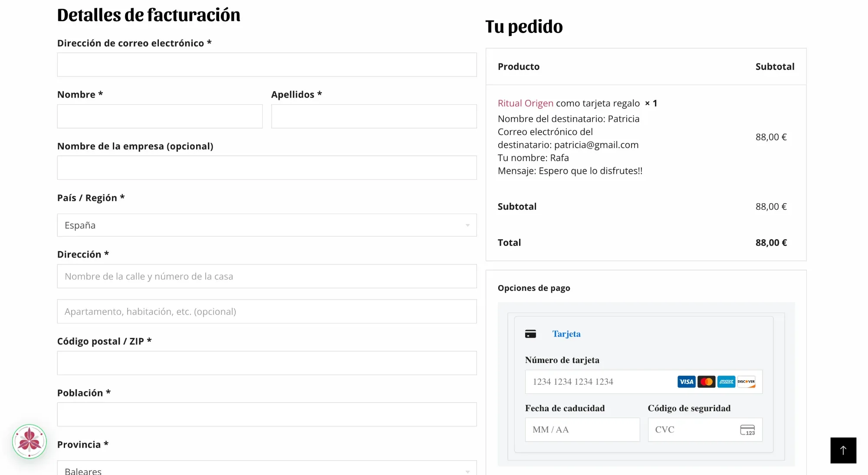This screenshot has width=868, height=475.
Task: Click the 'Detalles de facturación' heading
Action: (148, 15)
